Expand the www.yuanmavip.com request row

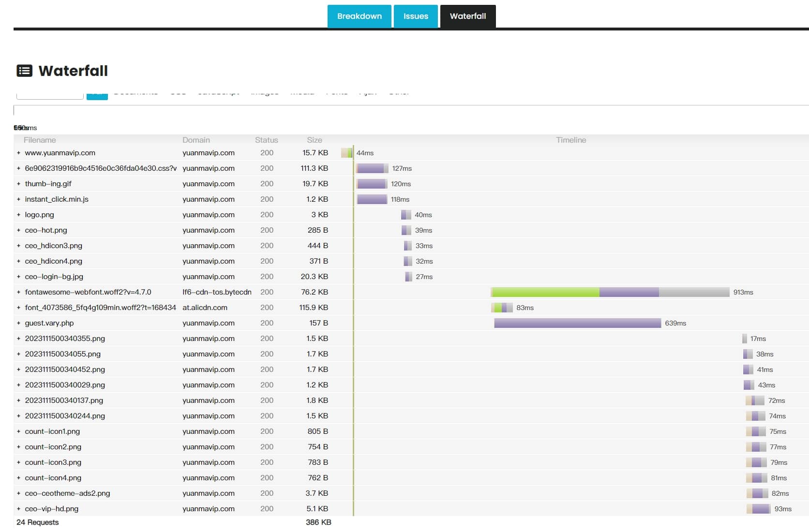[x=18, y=153]
